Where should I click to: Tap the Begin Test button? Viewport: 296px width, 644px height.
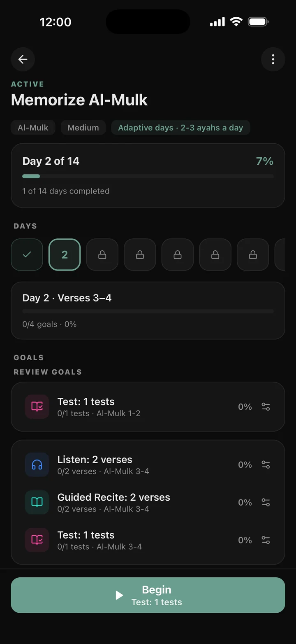(x=148, y=595)
